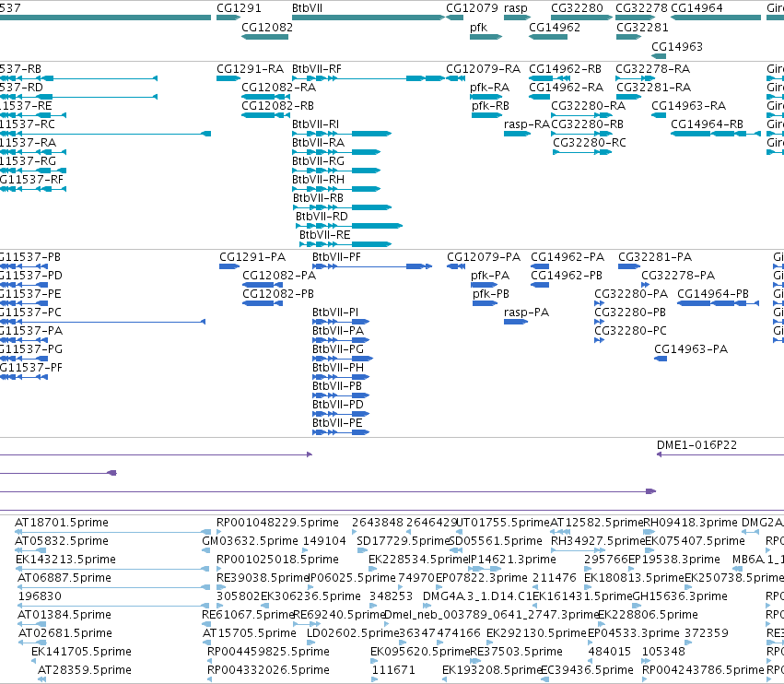Select the CG14964 gene label
Viewport: 784px width, 684px height.
pyautogui.click(x=696, y=8)
